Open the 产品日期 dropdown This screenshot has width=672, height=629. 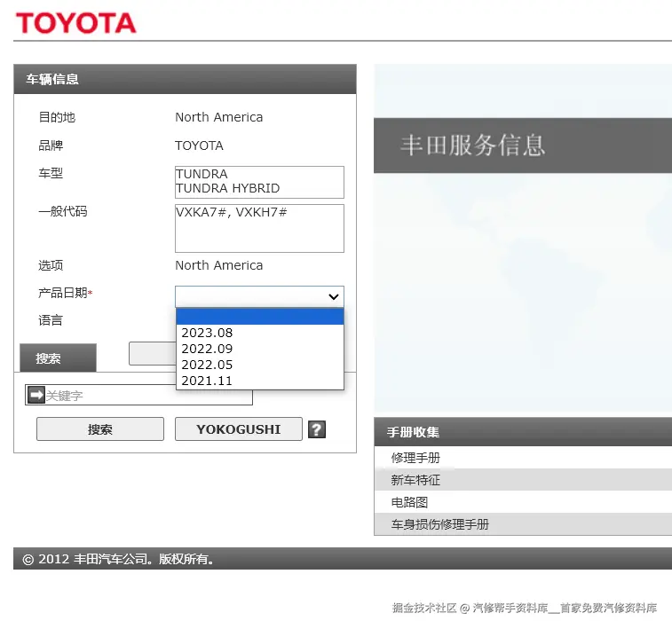point(259,296)
